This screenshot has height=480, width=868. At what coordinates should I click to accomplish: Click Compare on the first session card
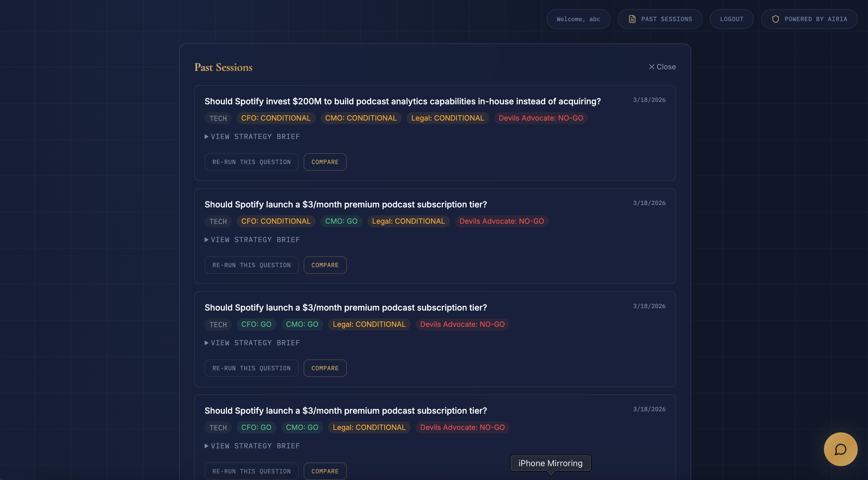325,162
